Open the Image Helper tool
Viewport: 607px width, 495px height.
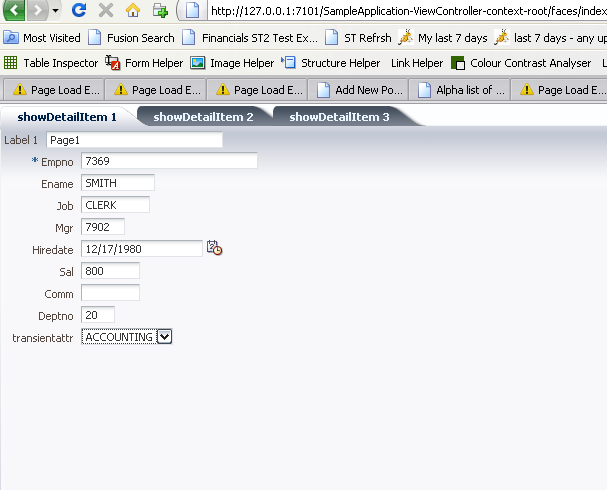click(x=232, y=63)
